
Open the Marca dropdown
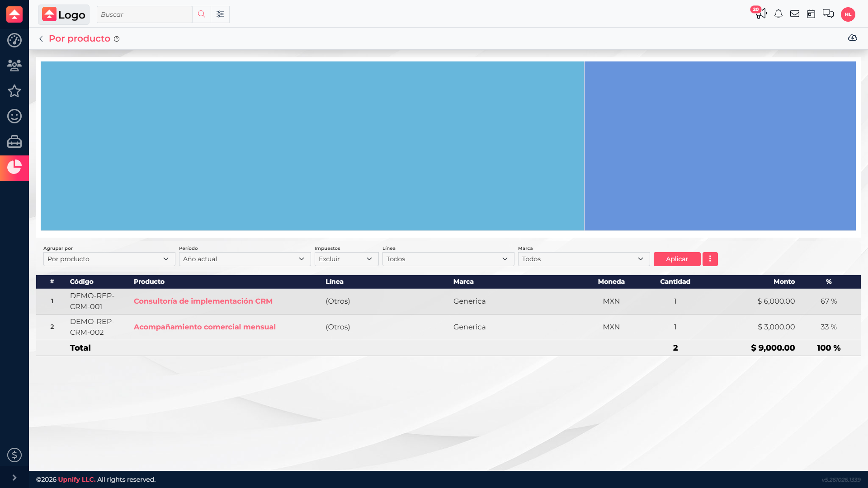click(584, 259)
